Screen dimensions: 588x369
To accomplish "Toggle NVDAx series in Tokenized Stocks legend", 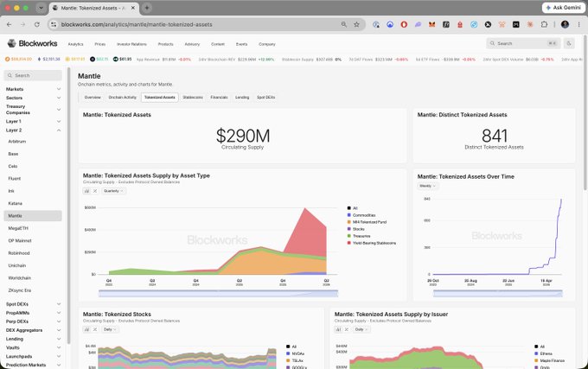I will point(295,353).
